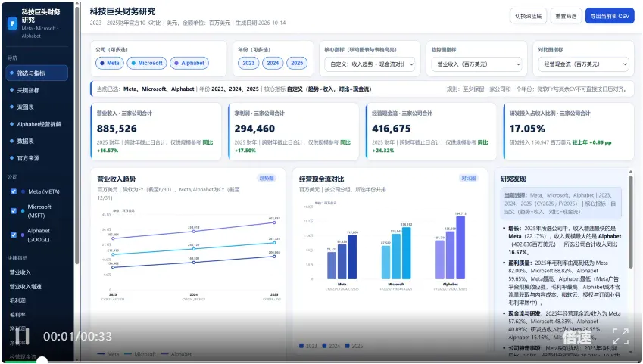Toggle the 2023 year chip

[248, 63]
